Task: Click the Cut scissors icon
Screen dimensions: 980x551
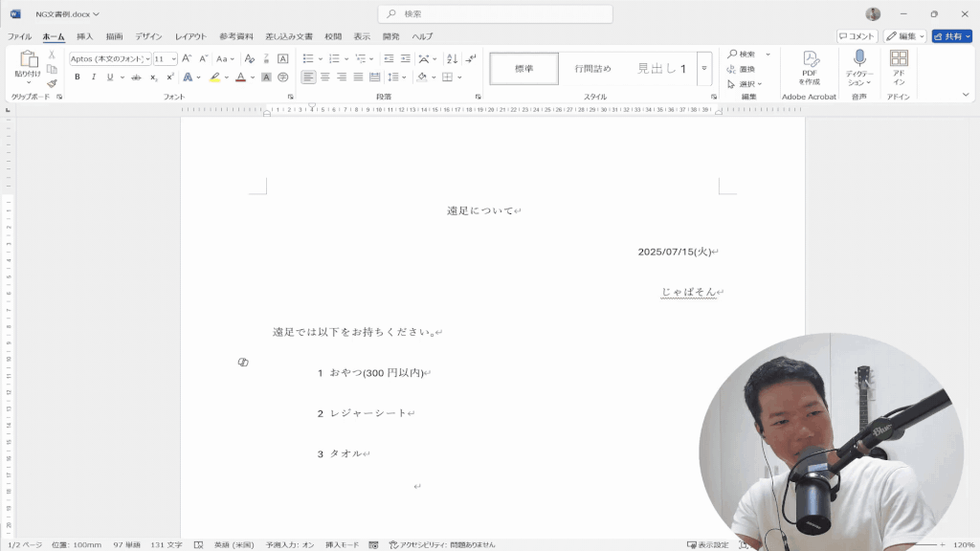Action: [x=52, y=55]
